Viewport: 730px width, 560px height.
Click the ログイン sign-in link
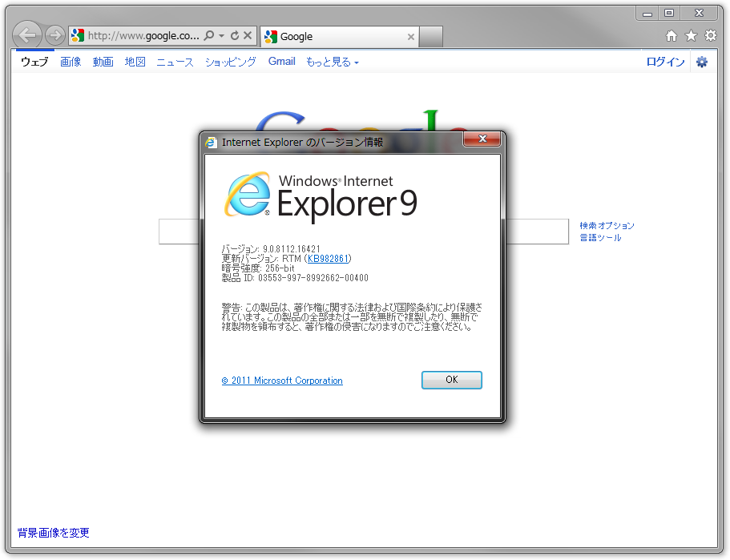(x=665, y=62)
